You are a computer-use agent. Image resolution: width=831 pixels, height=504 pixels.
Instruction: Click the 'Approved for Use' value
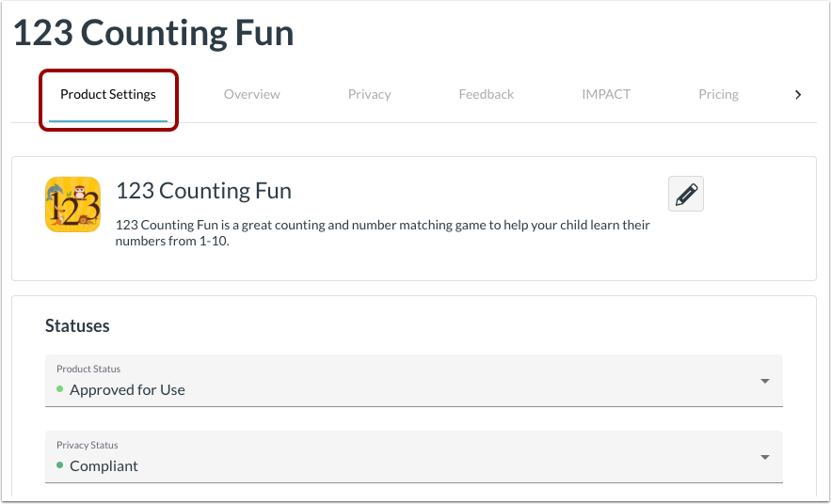pos(127,389)
